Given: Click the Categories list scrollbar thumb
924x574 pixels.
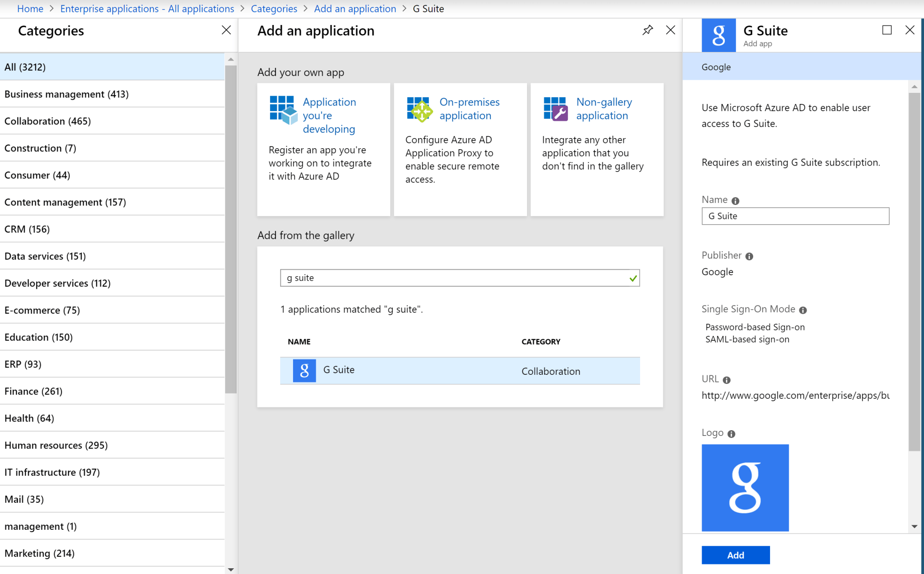Looking at the screenshot, I should coord(231,229).
